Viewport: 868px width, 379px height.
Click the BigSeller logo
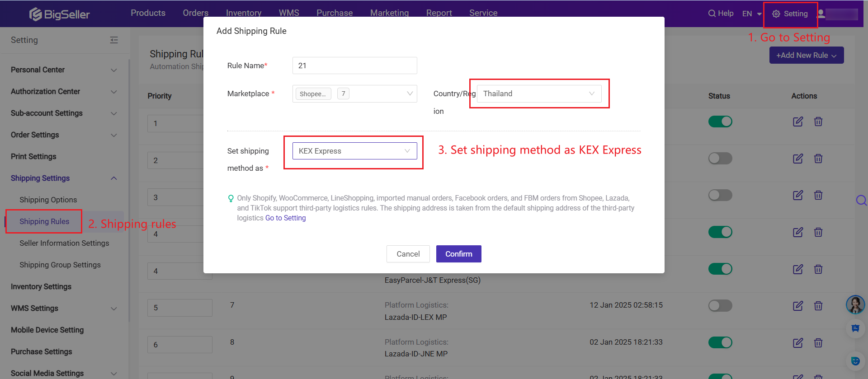click(59, 14)
